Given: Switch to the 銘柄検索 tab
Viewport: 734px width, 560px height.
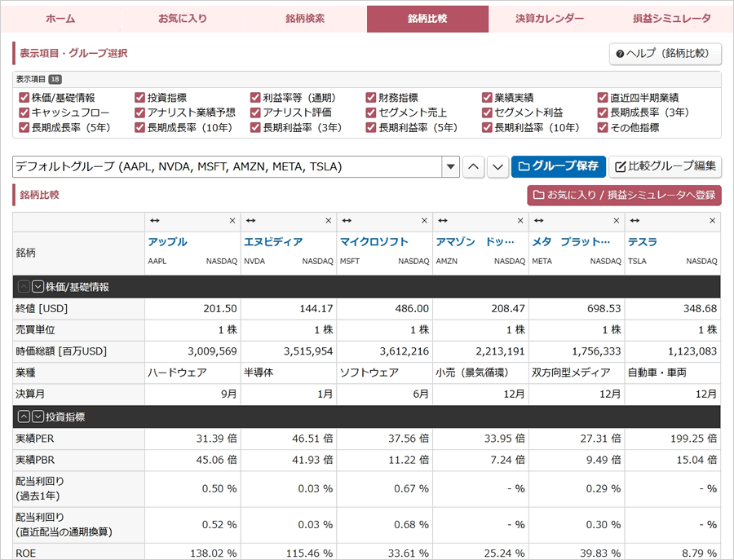Looking at the screenshot, I should point(305,19).
